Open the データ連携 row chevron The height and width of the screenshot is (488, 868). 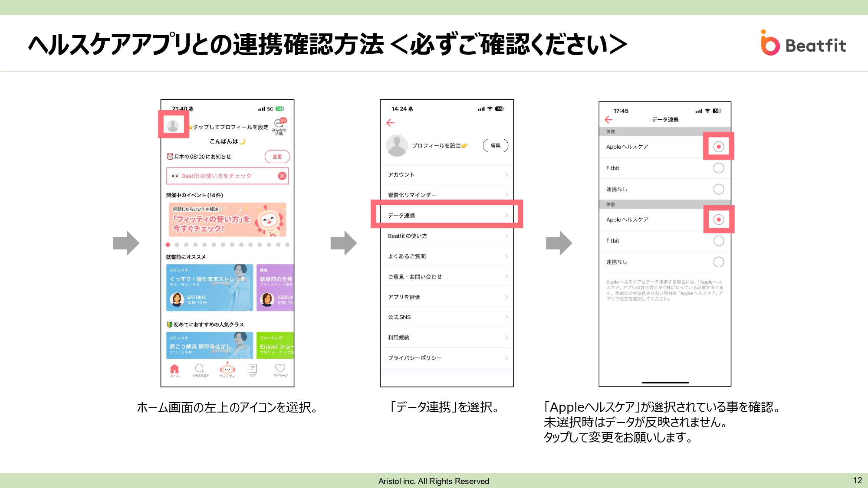[x=506, y=216]
